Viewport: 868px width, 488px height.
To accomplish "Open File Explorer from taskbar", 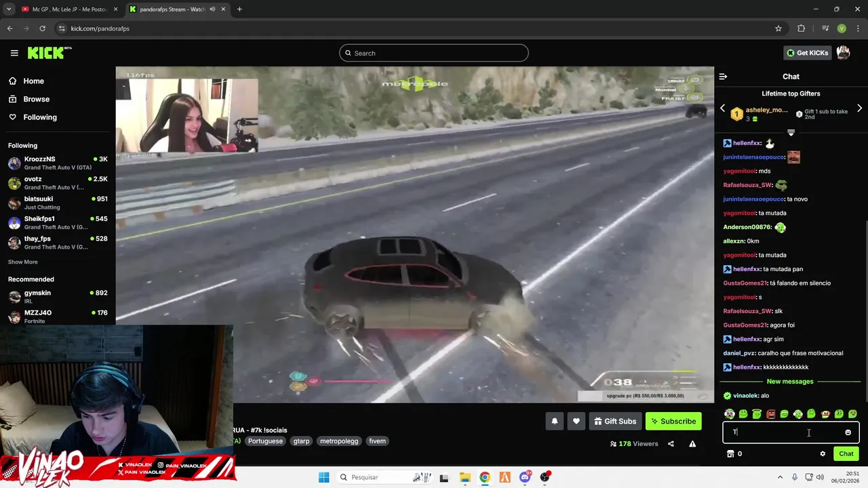I will coord(465,477).
